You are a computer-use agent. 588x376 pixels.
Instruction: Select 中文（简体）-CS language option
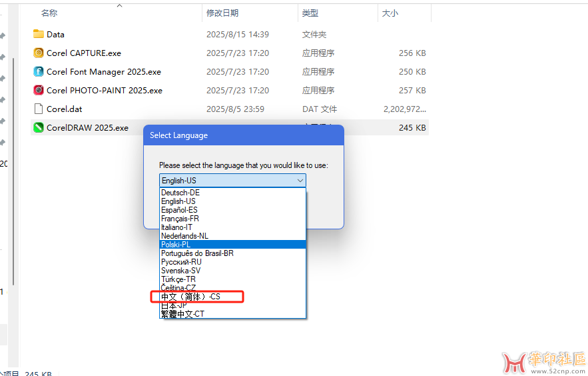(232, 297)
